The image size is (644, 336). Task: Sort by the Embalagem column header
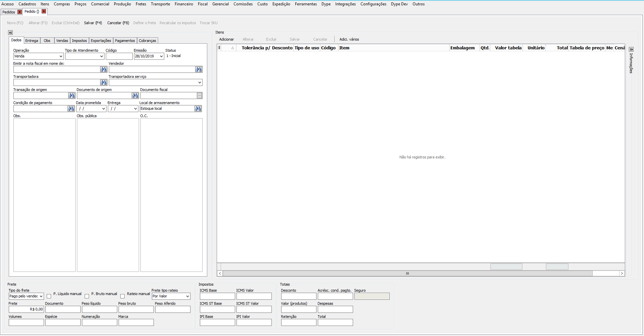point(464,48)
